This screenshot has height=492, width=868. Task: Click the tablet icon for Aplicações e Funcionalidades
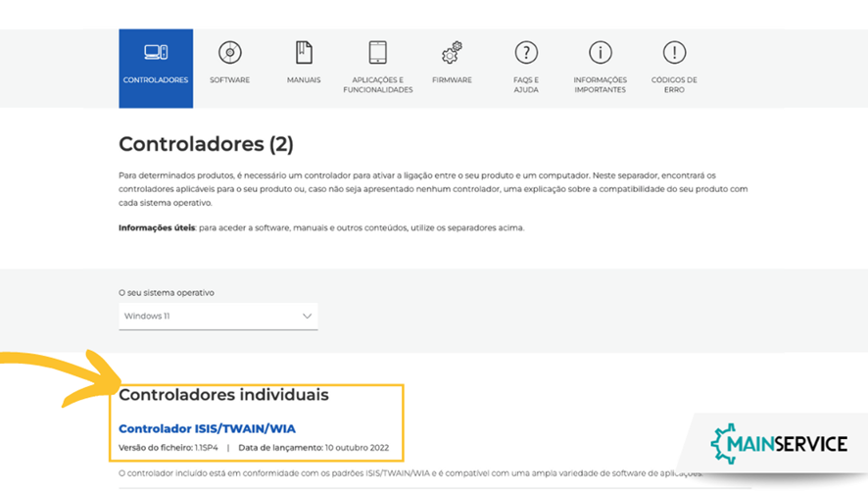(x=377, y=52)
